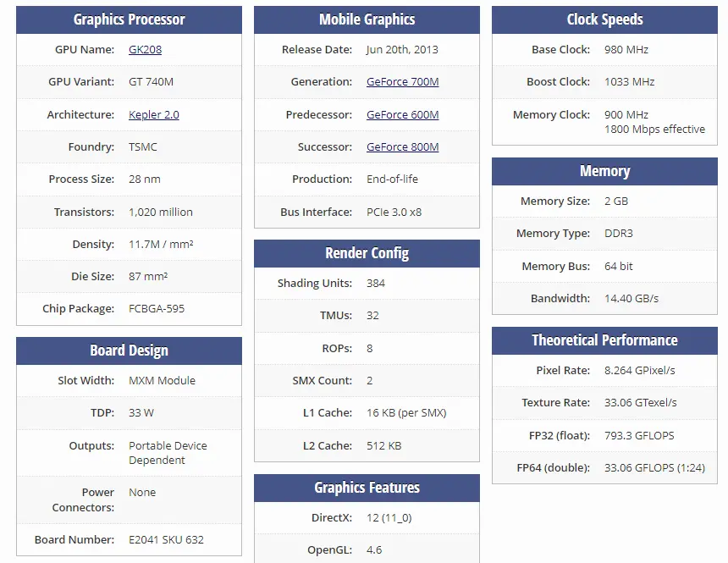Open the GK208 GPU name link

[145, 50]
